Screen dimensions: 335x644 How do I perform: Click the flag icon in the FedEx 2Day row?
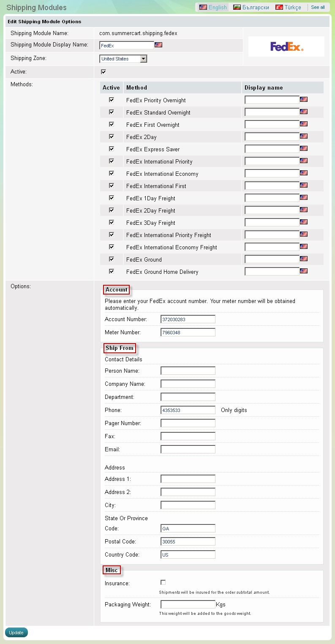tap(304, 136)
